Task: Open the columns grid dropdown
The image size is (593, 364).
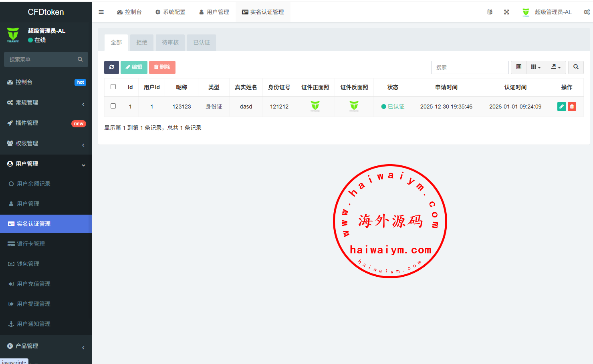Action: (x=536, y=67)
